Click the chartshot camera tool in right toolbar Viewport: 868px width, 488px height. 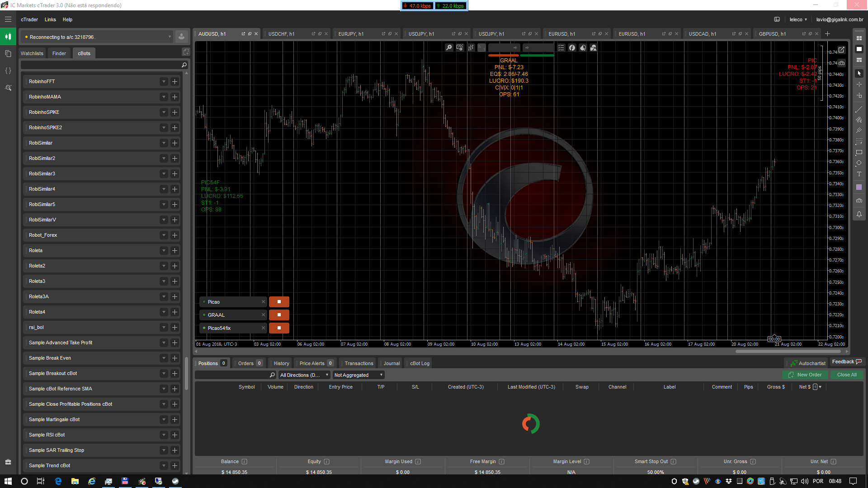click(x=859, y=201)
